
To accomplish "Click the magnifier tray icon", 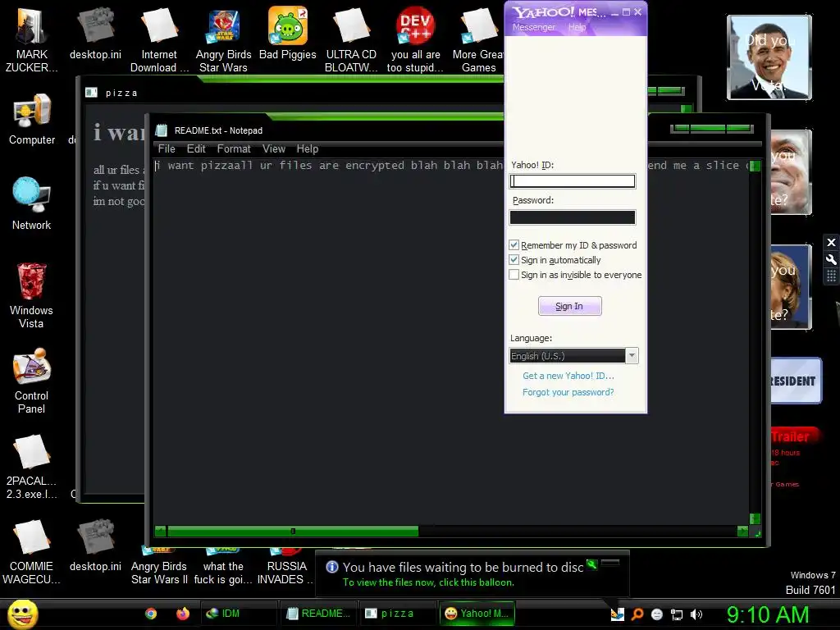I will click(x=637, y=614).
